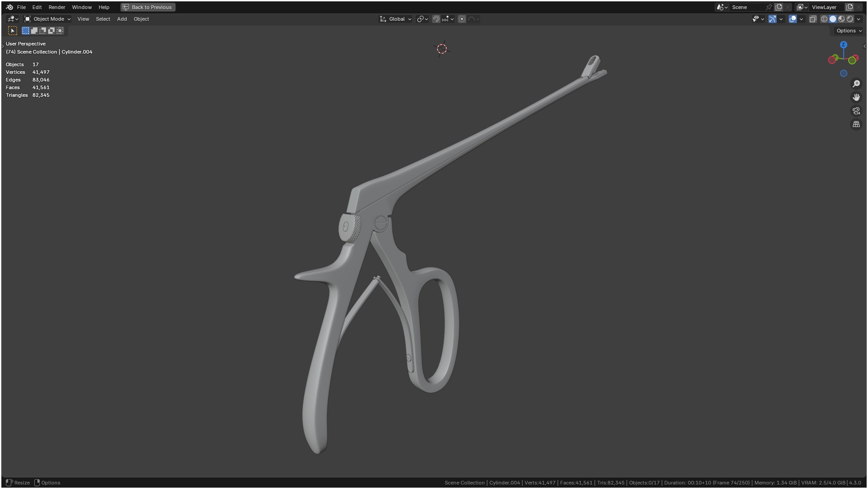Toggle show overlays button
The height and width of the screenshot is (489, 868).
click(793, 19)
